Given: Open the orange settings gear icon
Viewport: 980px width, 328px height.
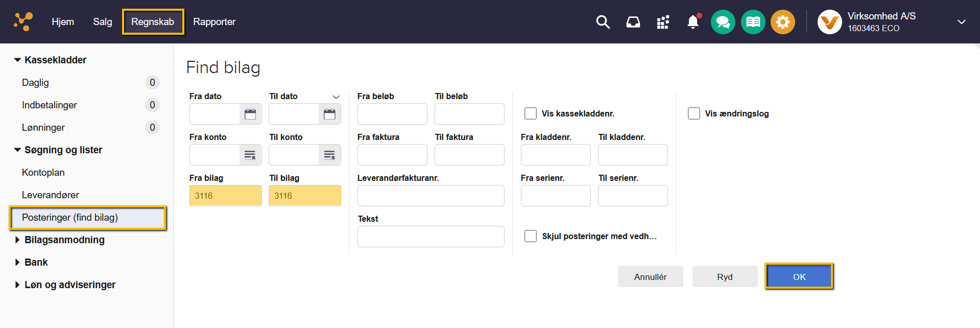Looking at the screenshot, I should coord(782,22).
